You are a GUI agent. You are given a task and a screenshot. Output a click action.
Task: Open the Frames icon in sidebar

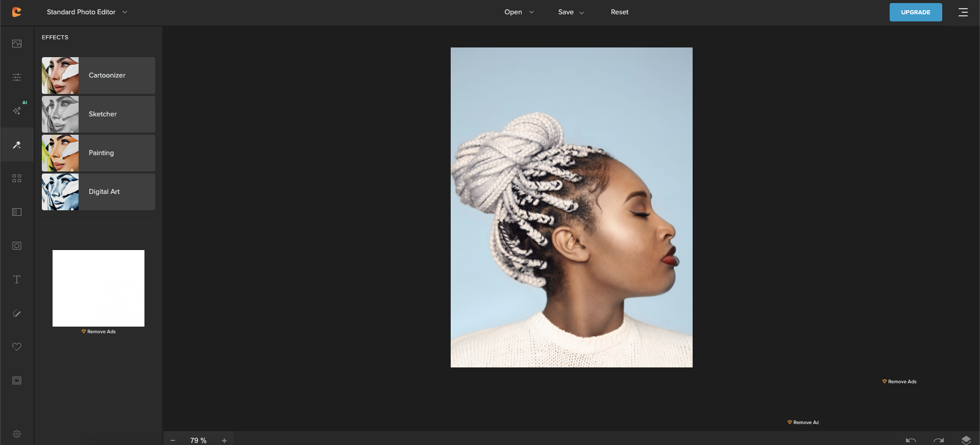click(17, 380)
